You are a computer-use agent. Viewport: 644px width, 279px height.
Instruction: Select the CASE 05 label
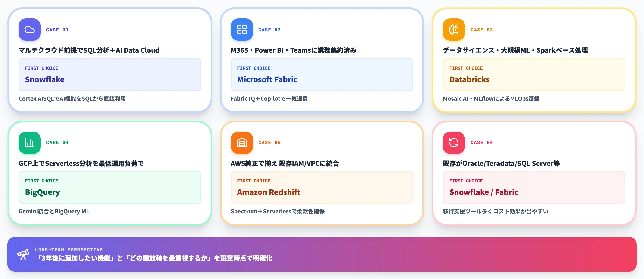coord(269,143)
